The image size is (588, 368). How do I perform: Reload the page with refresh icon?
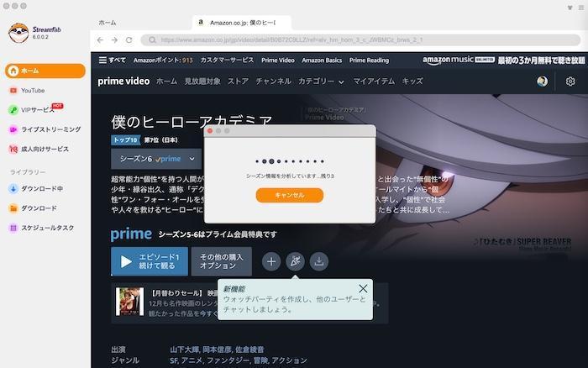click(x=129, y=39)
